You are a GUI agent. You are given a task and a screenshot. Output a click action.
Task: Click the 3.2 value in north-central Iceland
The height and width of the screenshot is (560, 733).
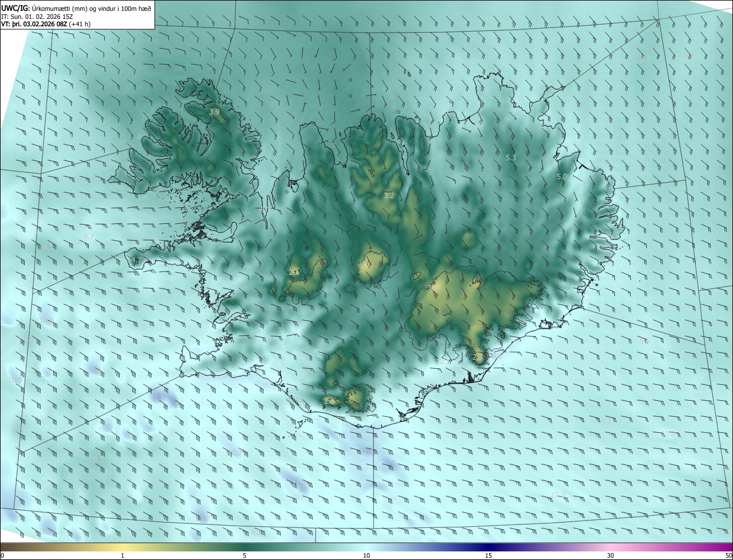[x=389, y=195]
